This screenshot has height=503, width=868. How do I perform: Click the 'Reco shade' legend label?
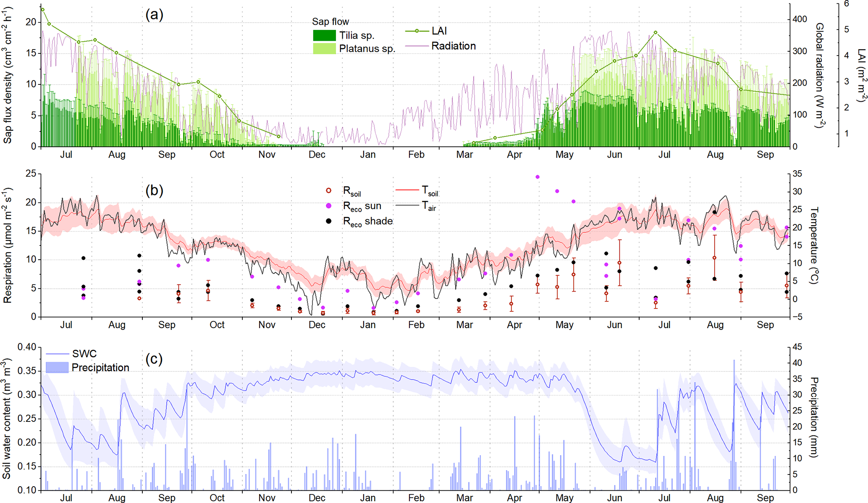pyautogui.click(x=368, y=221)
